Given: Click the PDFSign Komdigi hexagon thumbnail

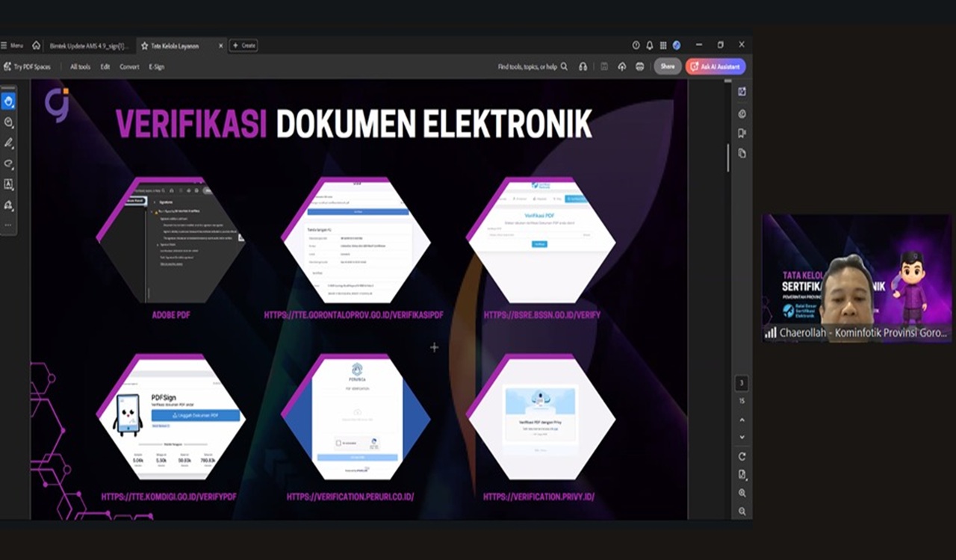Looking at the screenshot, I should pos(171,417).
